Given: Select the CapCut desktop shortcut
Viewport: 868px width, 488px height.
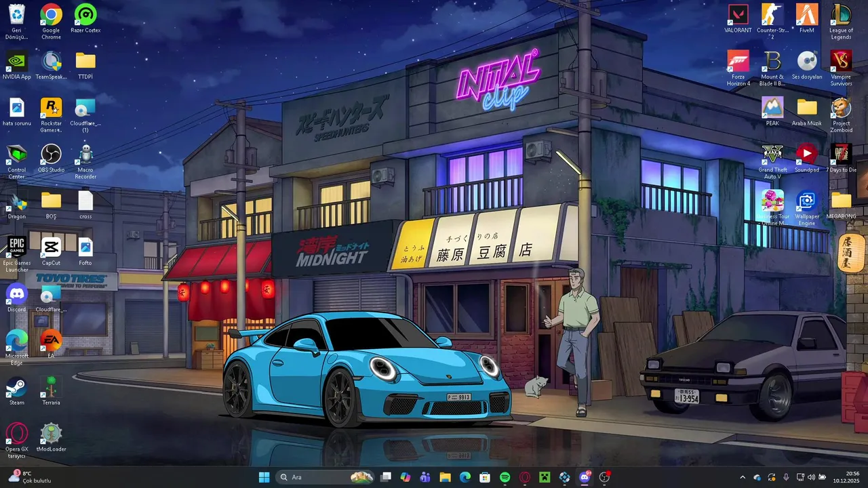Looking at the screenshot, I should click(51, 251).
